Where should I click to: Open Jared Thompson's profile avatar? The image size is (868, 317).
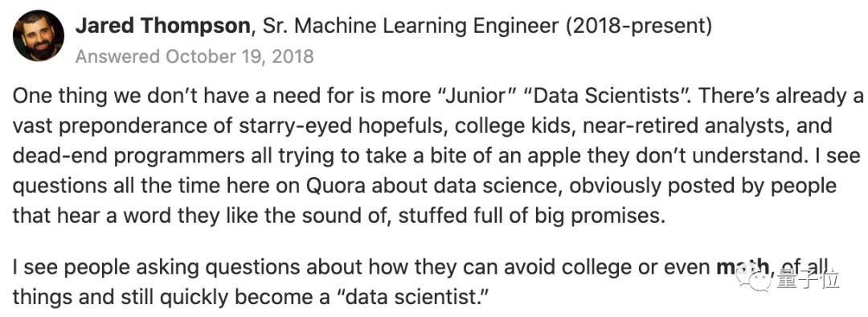tap(39, 35)
